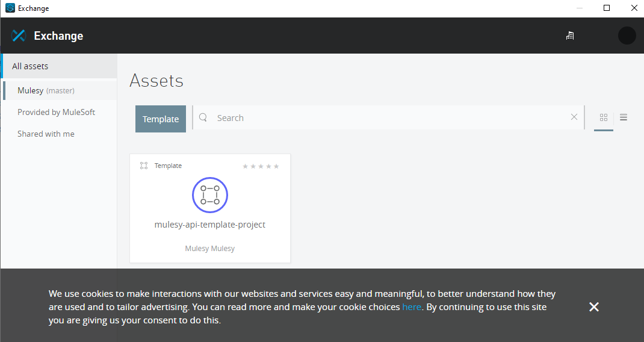Open Shared with me assets
This screenshot has width=644, height=342.
pos(46,134)
